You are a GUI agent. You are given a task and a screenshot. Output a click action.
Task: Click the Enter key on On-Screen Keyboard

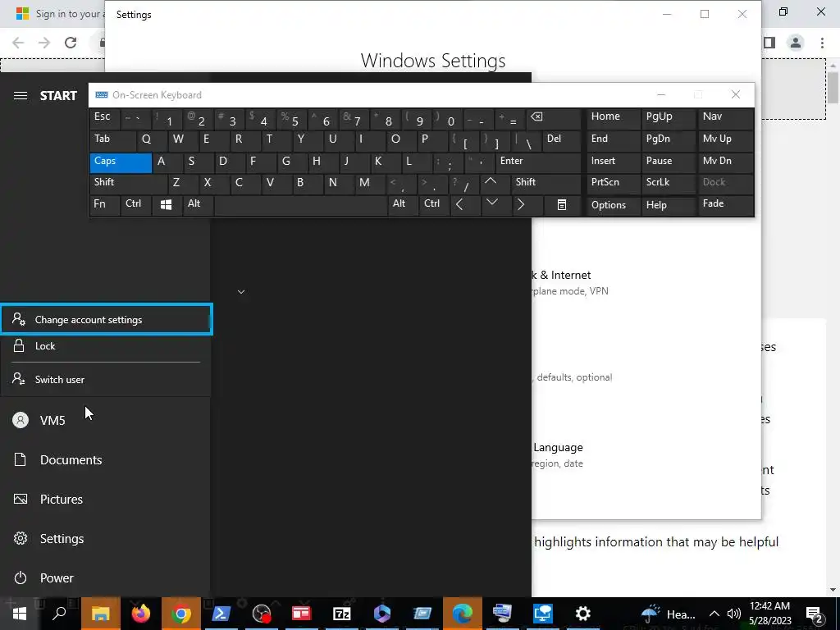click(x=537, y=162)
